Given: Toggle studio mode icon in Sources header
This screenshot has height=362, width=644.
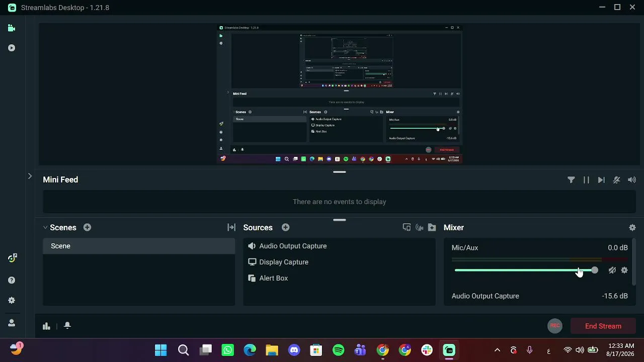Looking at the screenshot, I should click(419, 227).
